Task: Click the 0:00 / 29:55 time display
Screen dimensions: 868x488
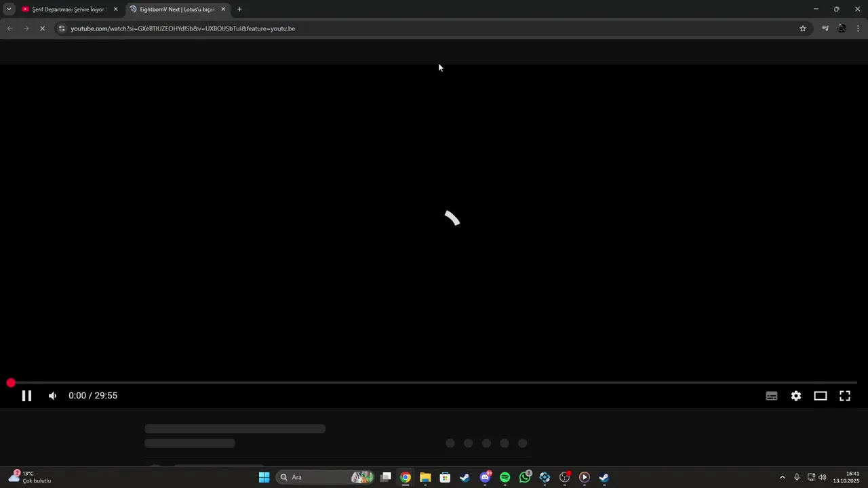Action: click(x=93, y=396)
